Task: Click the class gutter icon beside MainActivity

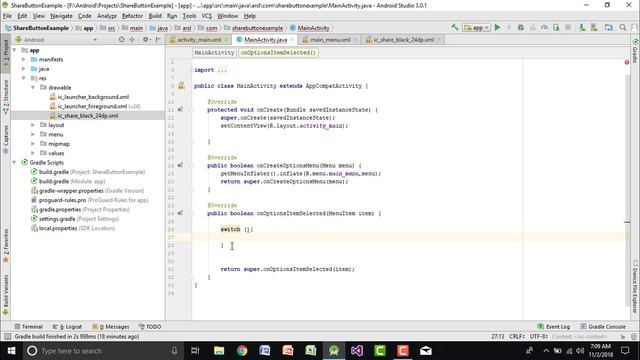Action: tap(181, 86)
